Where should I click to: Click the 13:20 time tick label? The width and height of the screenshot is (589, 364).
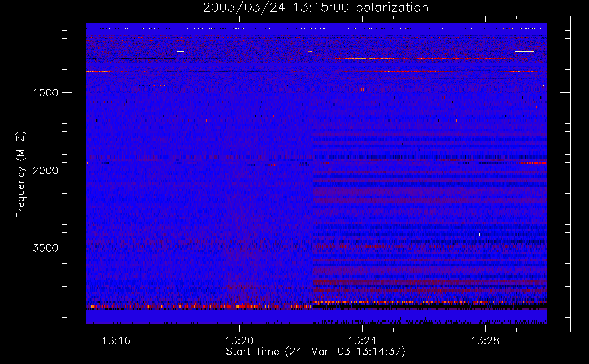tap(239, 341)
